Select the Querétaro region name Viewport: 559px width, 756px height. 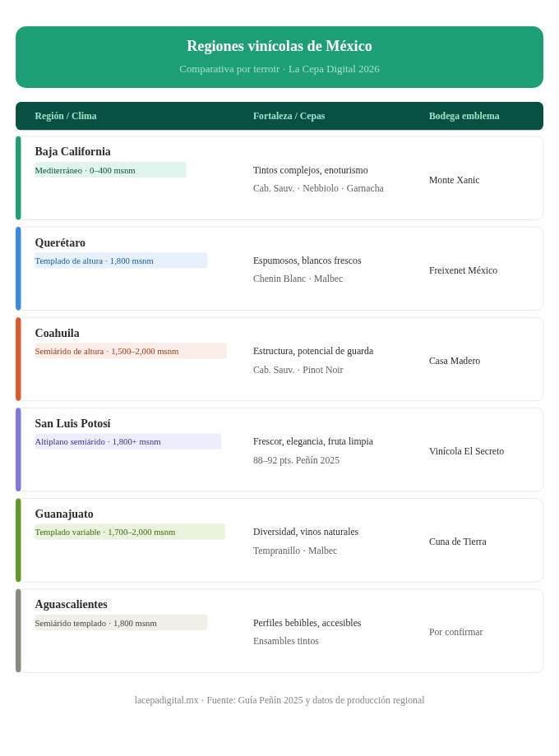[x=60, y=242]
